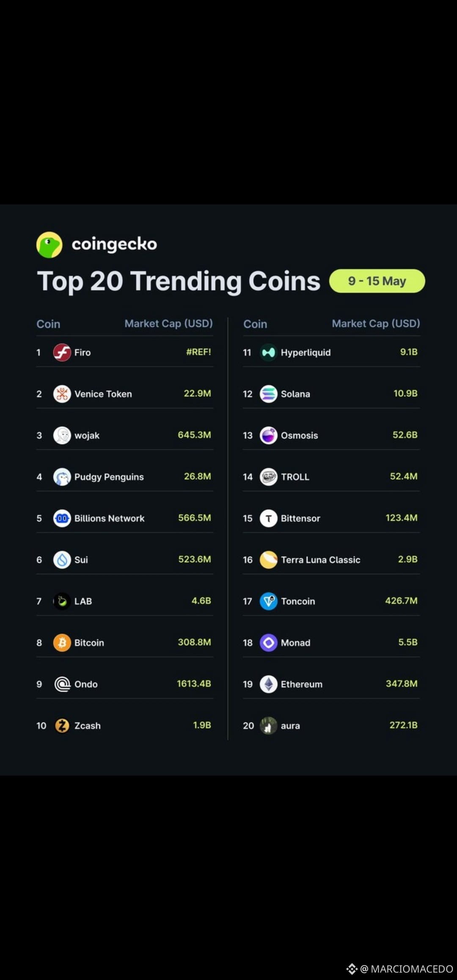Click the Billions Network coin name
The image size is (457, 980).
click(x=109, y=518)
